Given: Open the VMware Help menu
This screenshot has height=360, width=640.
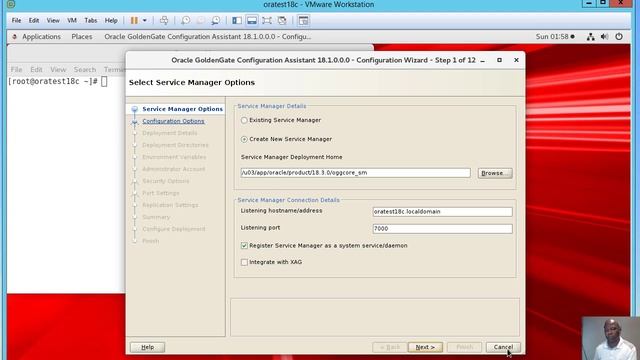Looking at the screenshot, I should click(111, 20).
